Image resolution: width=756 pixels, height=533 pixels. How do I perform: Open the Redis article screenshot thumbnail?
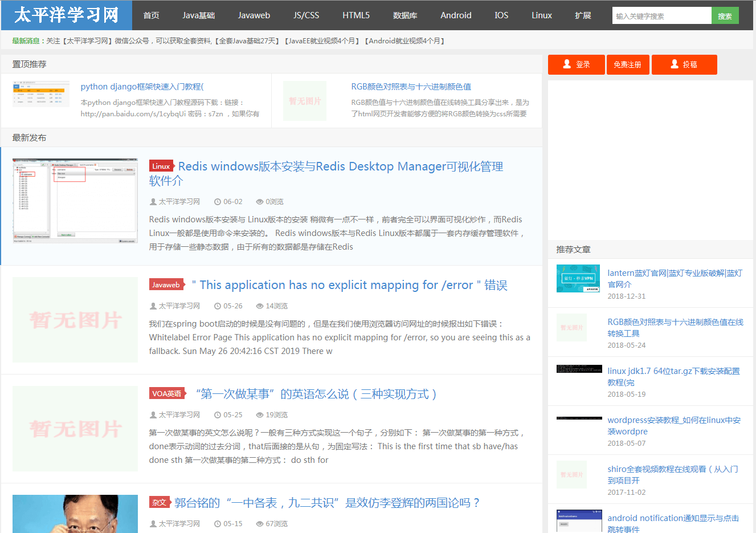click(x=75, y=201)
